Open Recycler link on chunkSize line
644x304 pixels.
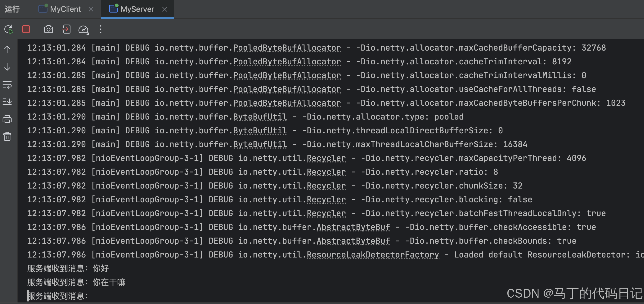[x=326, y=186]
